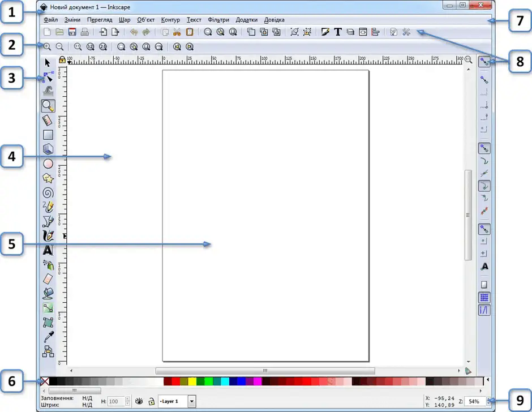Toggle Layer 1 visibility eye icon
Viewport: 532px width, 412px height.
(x=139, y=401)
